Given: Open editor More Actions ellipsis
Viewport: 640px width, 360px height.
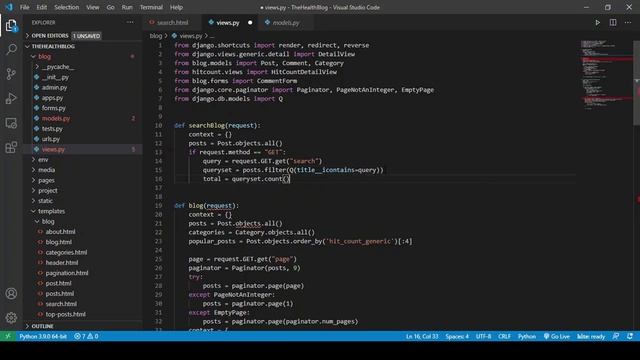Looking at the screenshot, I should (x=628, y=22).
